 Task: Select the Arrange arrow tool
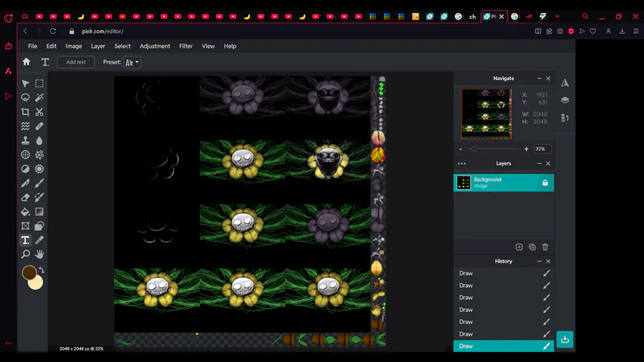click(26, 84)
